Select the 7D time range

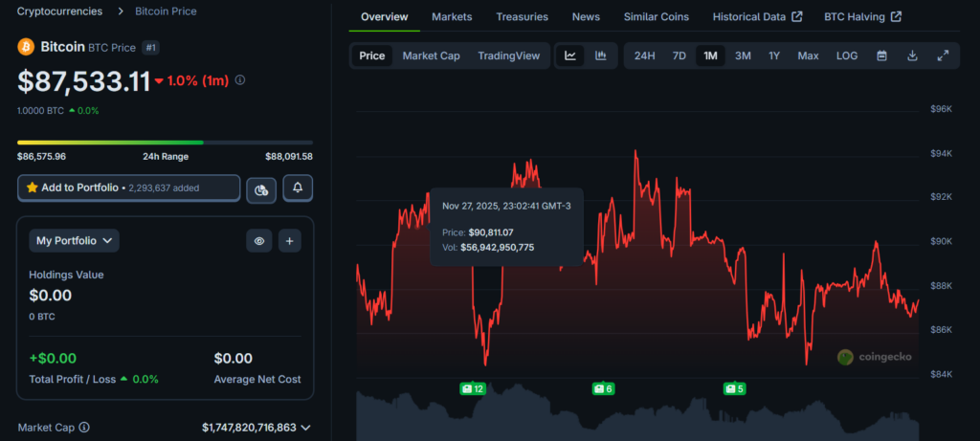(x=679, y=55)
